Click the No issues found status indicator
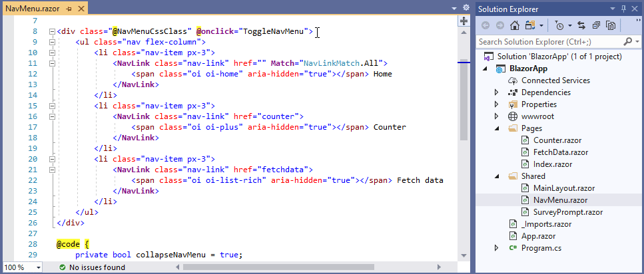The width and height of the screenshot is (644, 274). (x=92, y=267)
